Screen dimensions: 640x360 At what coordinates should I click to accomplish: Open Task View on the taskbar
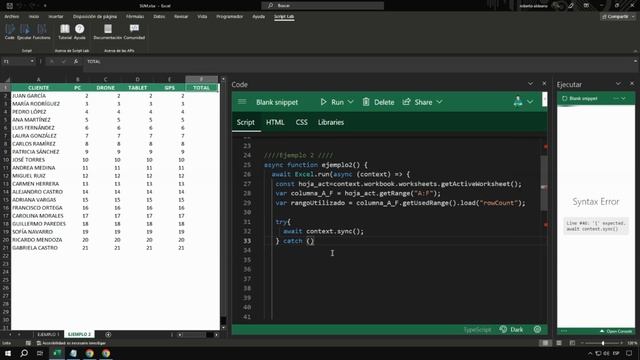[x=40, y=353]
